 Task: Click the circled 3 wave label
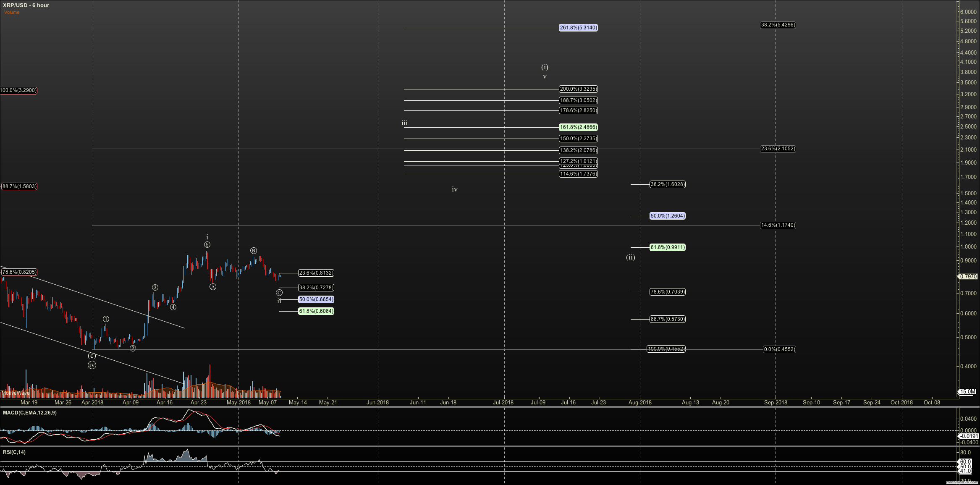point(155,288)
